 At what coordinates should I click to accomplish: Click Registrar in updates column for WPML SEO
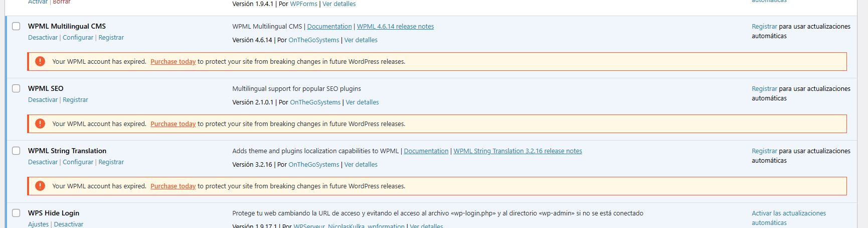coord(764,89)
